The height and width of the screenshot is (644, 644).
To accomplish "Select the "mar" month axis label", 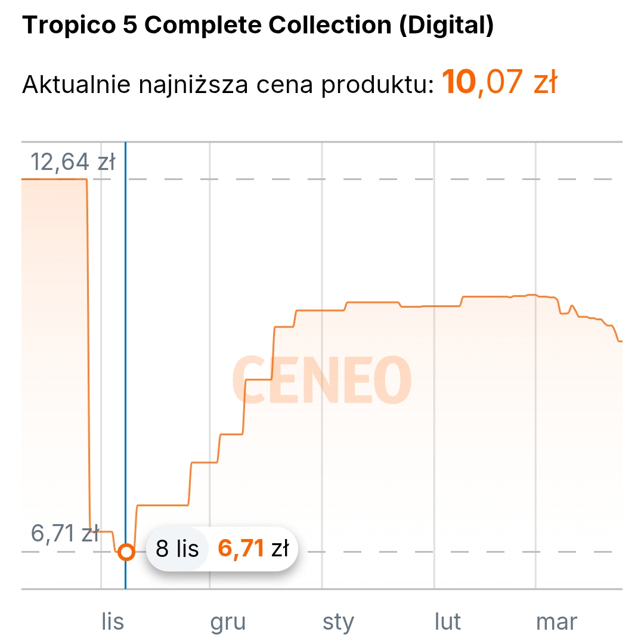I will pos(556,622).
